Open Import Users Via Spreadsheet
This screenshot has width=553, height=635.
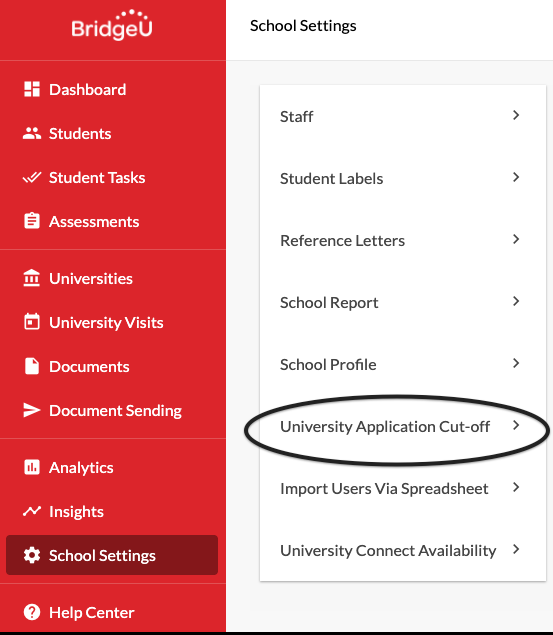tap(403, 488)
